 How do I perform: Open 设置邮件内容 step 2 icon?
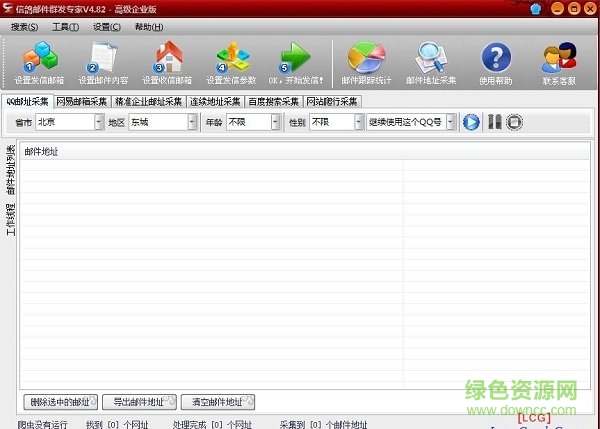(102, 57)
